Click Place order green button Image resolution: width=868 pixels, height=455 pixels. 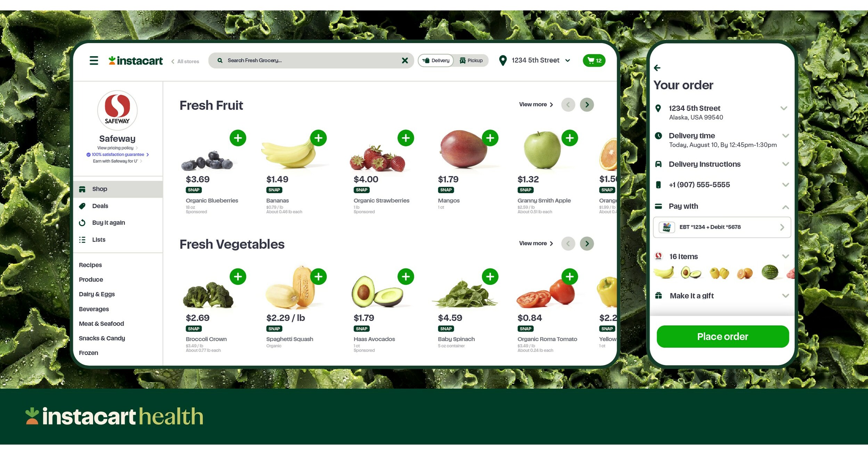tap(722, 337)
